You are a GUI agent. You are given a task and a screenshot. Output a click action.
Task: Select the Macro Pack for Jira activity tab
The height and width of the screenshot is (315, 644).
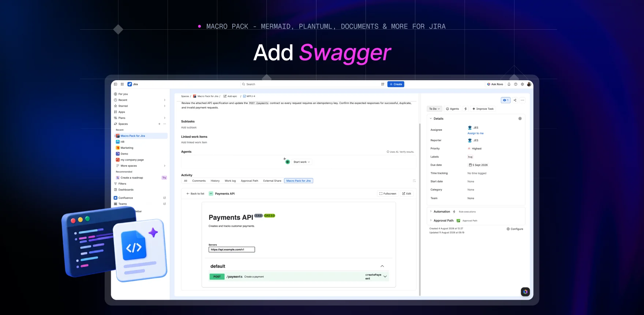click(x=299, y=181)
